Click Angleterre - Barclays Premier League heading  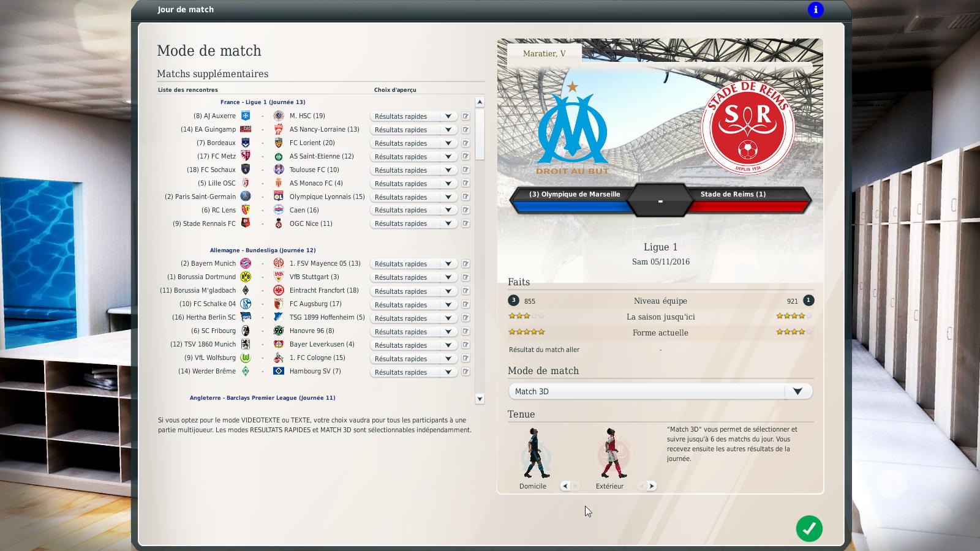point(263,397)
